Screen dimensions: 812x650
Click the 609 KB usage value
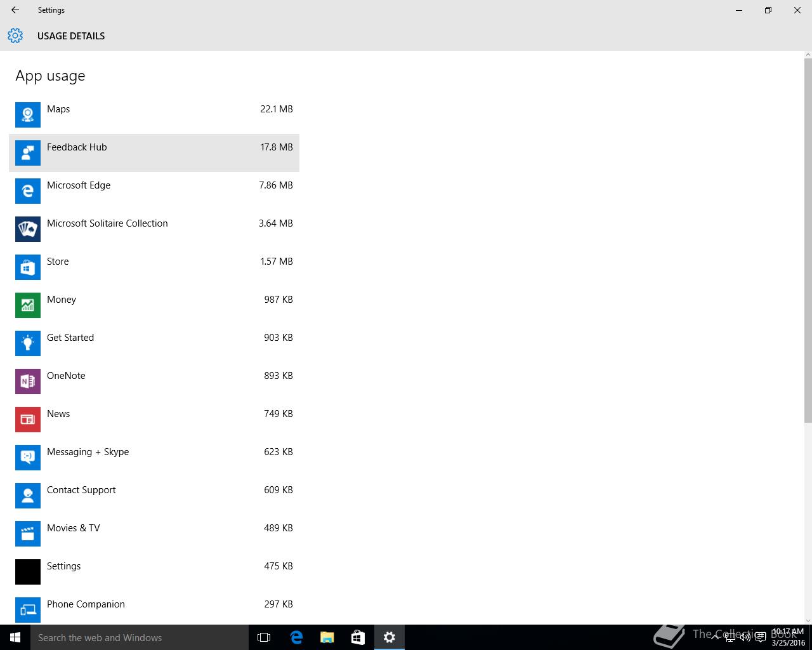pos(278,490)
